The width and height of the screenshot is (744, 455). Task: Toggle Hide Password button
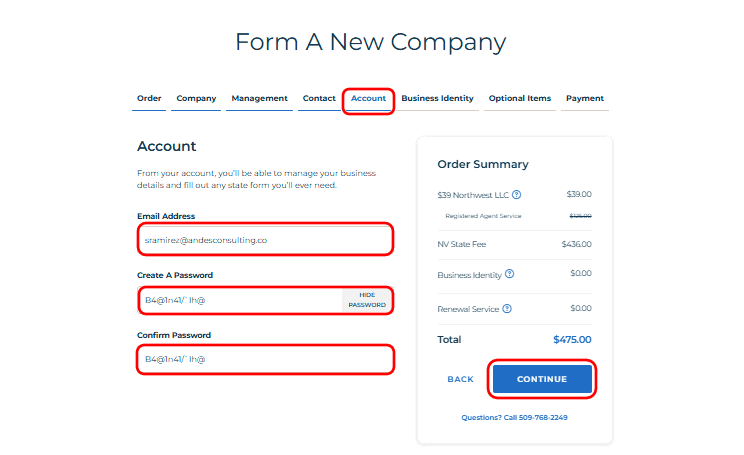(x=367, y=300)
